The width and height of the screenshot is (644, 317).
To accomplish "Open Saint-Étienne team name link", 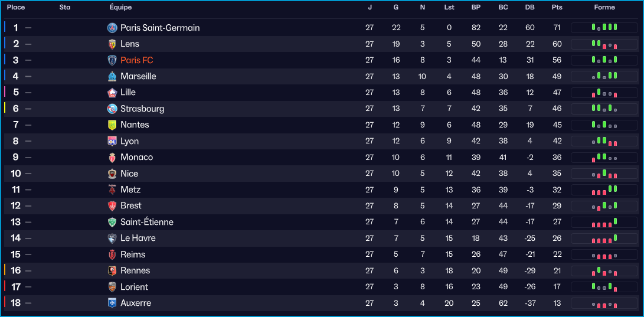I will (x=146, y=222).
